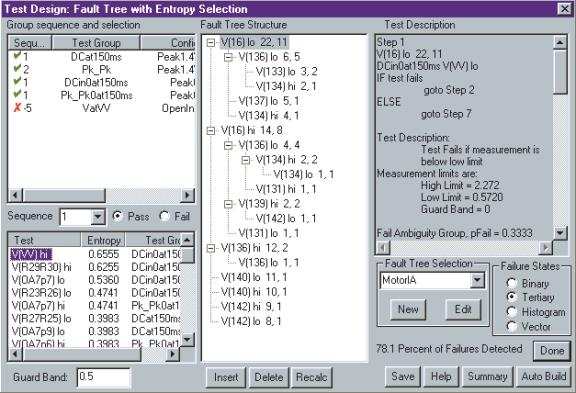Select the V(142) lo 1, 1 tree node
The height and width of the screenshot is (393, 576).
(x=286, y=219)
